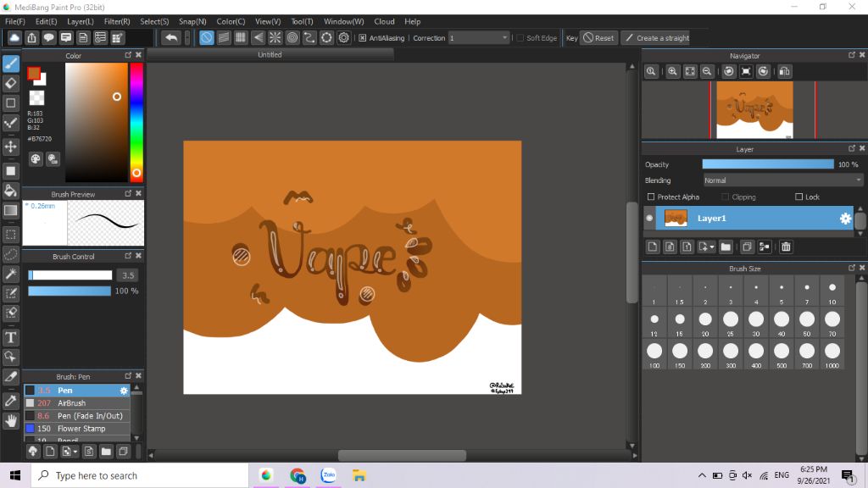Zoom in using Navigator magnifier plus
Screen dimensions: 868x488
coord(672,71)
